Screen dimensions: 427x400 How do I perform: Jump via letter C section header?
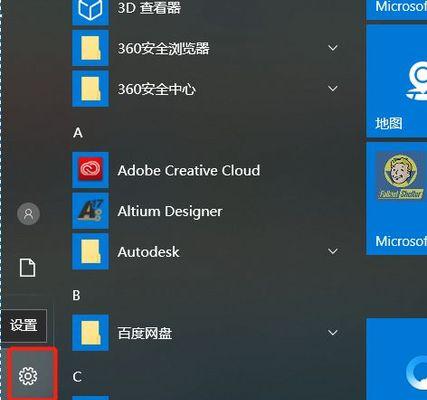(x=77, y=377)
